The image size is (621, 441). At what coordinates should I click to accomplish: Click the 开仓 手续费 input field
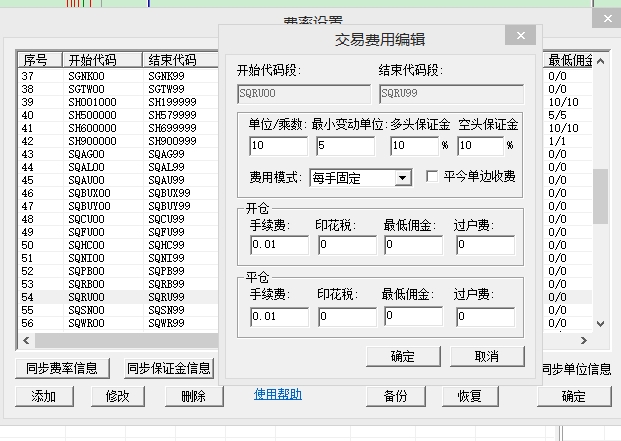coord(277,245)
